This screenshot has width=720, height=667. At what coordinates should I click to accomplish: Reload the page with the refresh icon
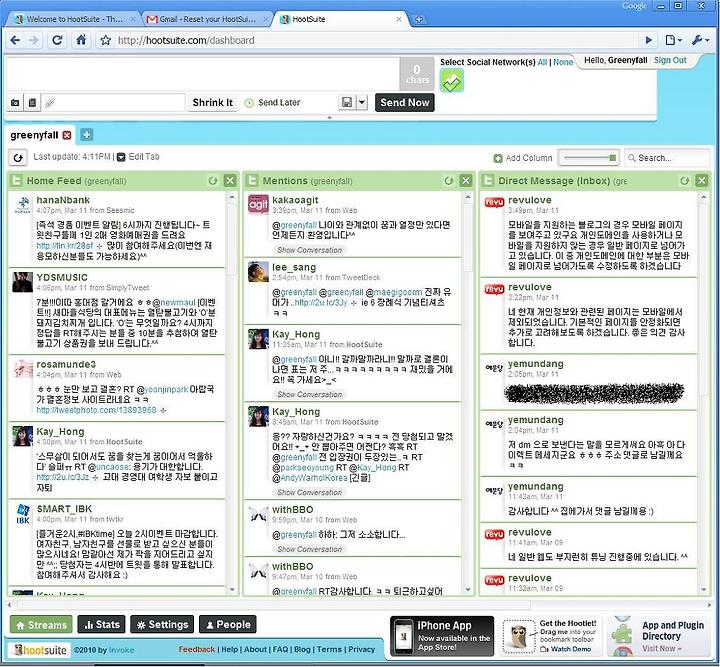57,40
